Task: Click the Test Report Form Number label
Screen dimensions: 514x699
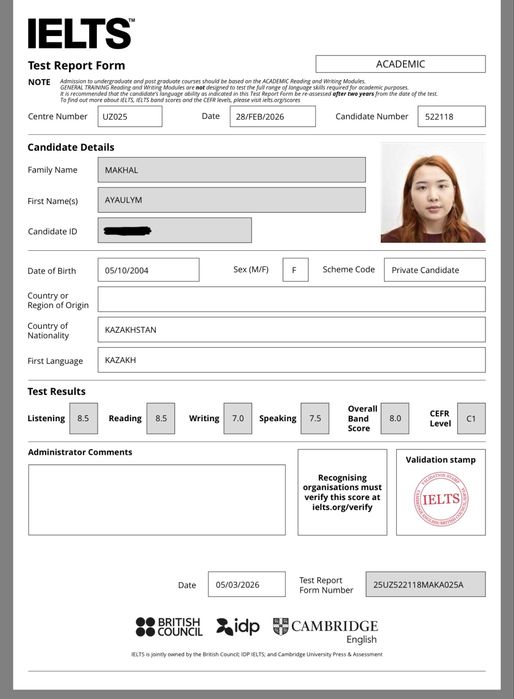Action: tap(326, 585)
